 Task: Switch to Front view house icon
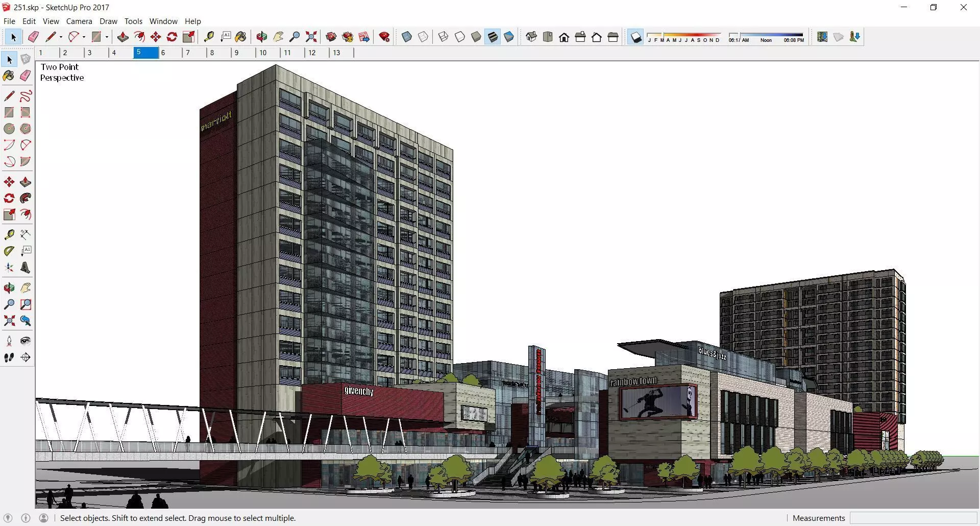pyautogui.click(x=564, y=37)
